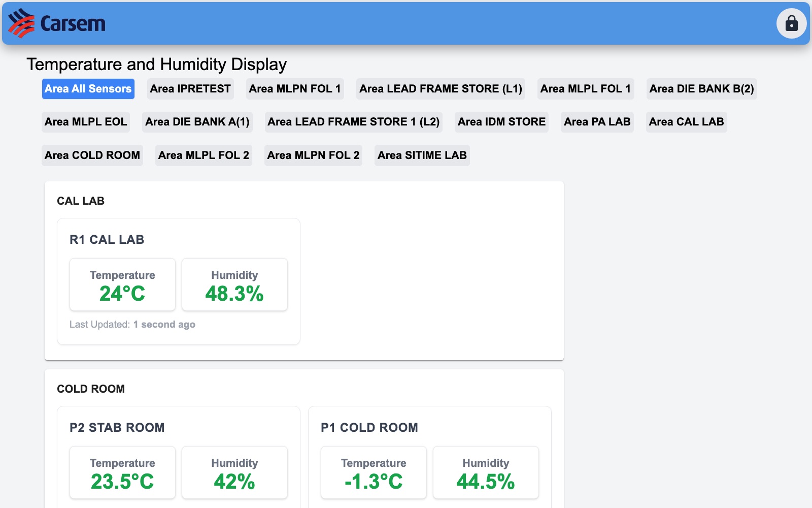812x508 pixels.
Task: Click the R1 CAL LAB sensor title
Action: (x=107, y=240)
